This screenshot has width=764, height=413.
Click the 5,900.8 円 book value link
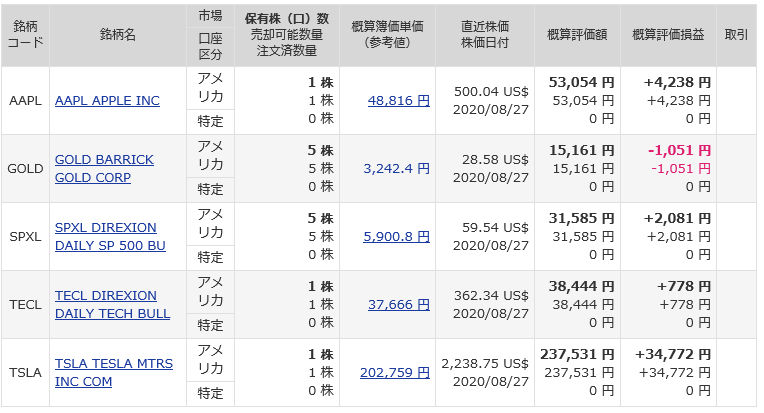pyautogui.click(x=399, y=236)
